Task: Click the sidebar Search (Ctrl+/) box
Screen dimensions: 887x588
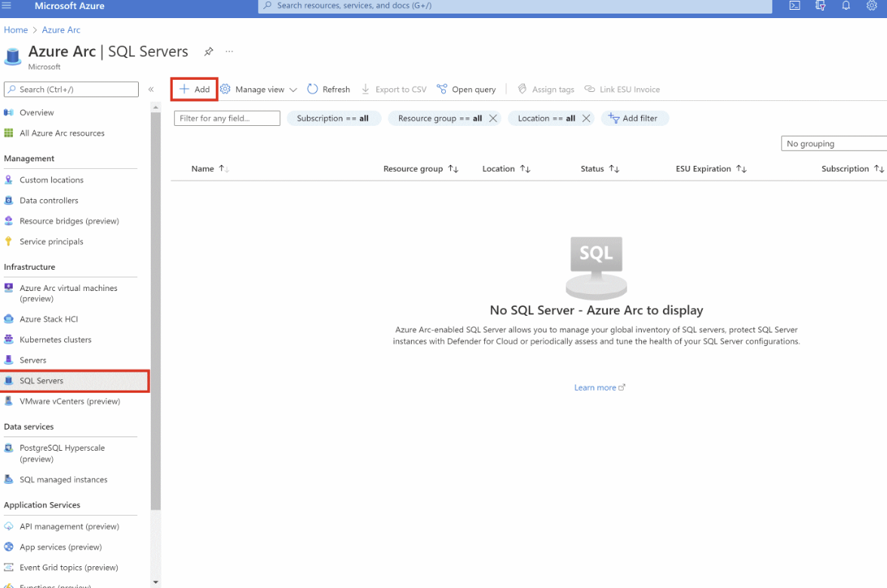Action: 71,89
